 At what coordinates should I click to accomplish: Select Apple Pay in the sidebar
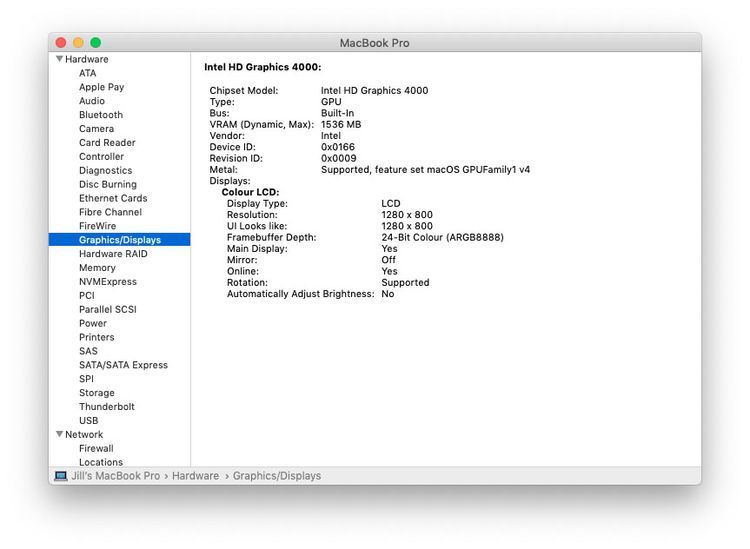(101, 87)
